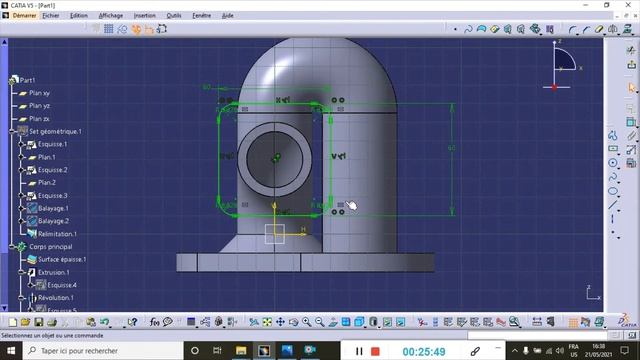This screenshot has width=640, height=360.
Task: Select Part1 root node
Action: [27, 80]
